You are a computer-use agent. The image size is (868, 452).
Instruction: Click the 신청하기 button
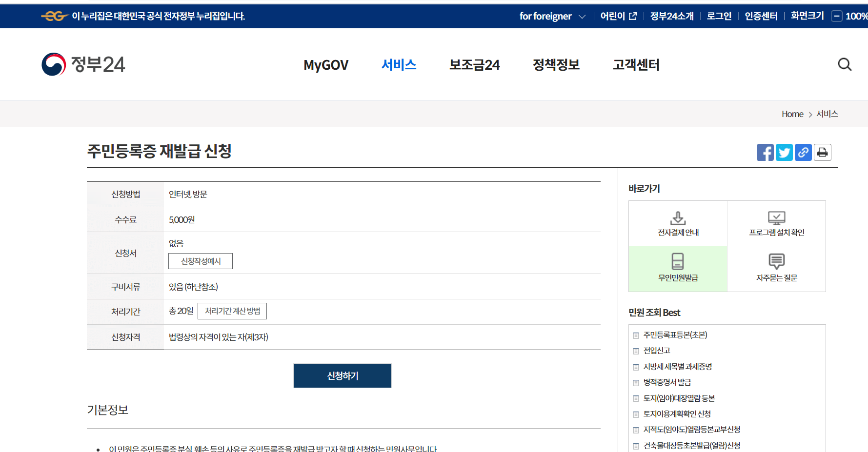(x=342, y=375)
